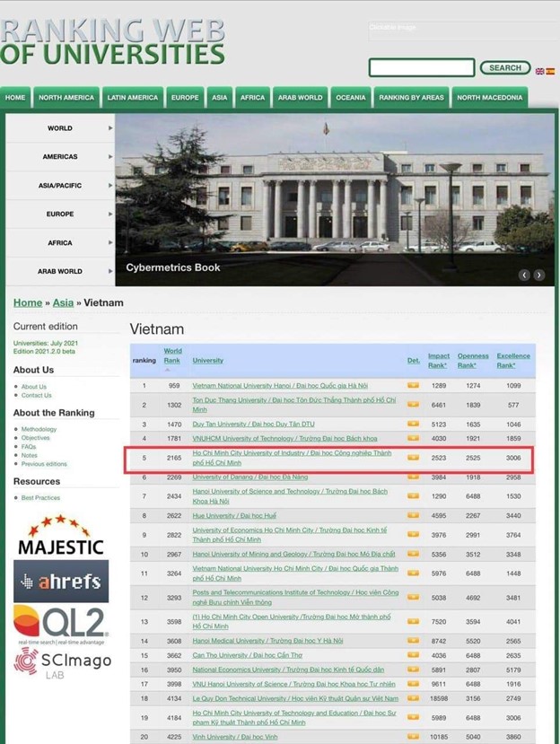Open the Previous editions link
This screenshot has width=560, height=744.
click(44, 464)
